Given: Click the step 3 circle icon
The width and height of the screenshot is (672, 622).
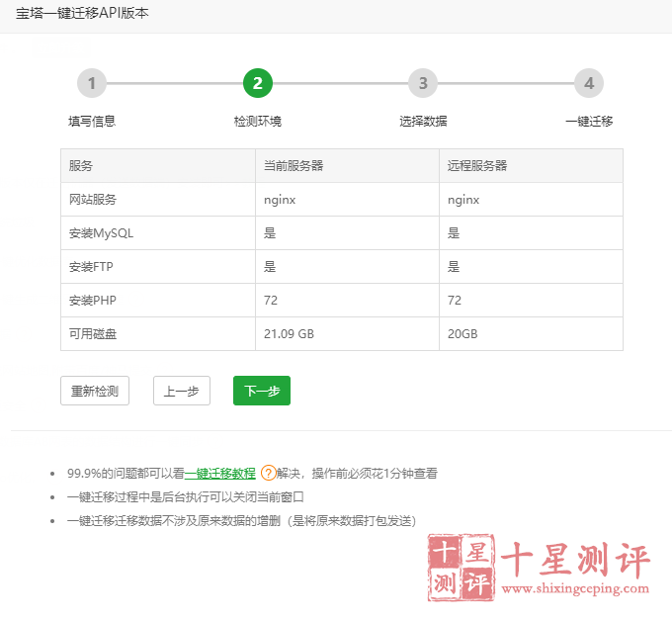Looking at the screenshot, I should click(x=423, y=84).
